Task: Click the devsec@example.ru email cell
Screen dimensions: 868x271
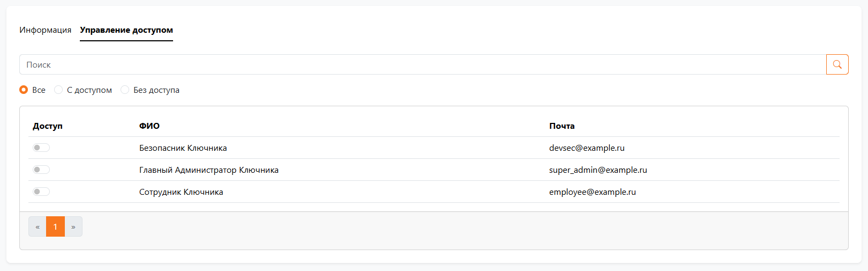Action: pos(587,148)
